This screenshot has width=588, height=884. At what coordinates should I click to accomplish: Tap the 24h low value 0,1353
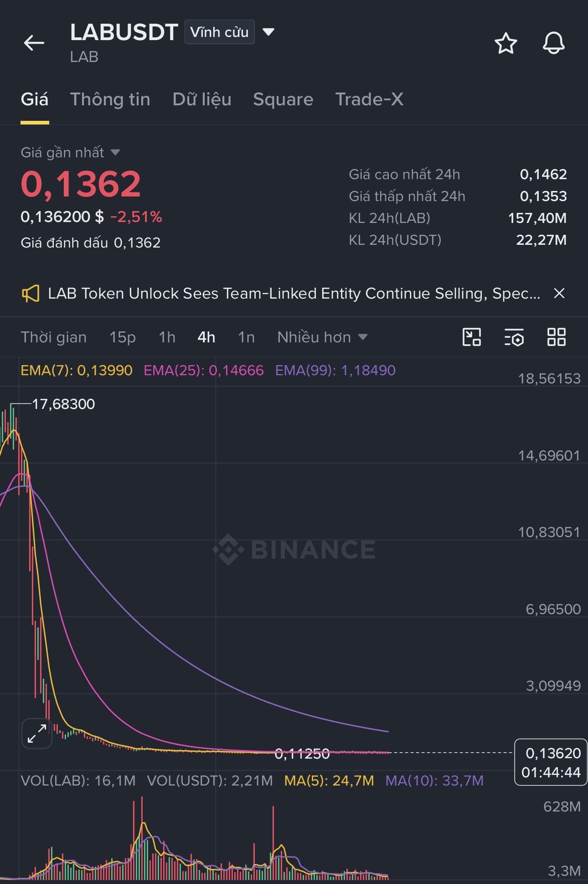tap(543, 196)
